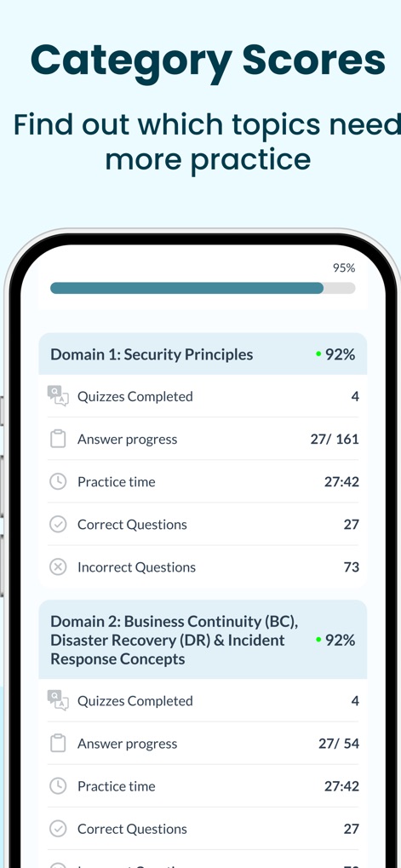This screenshot has width=401, height=868.
Task: Click Correct Questions checkmark icon in Domain 1
Action: (x=58, y=524)
